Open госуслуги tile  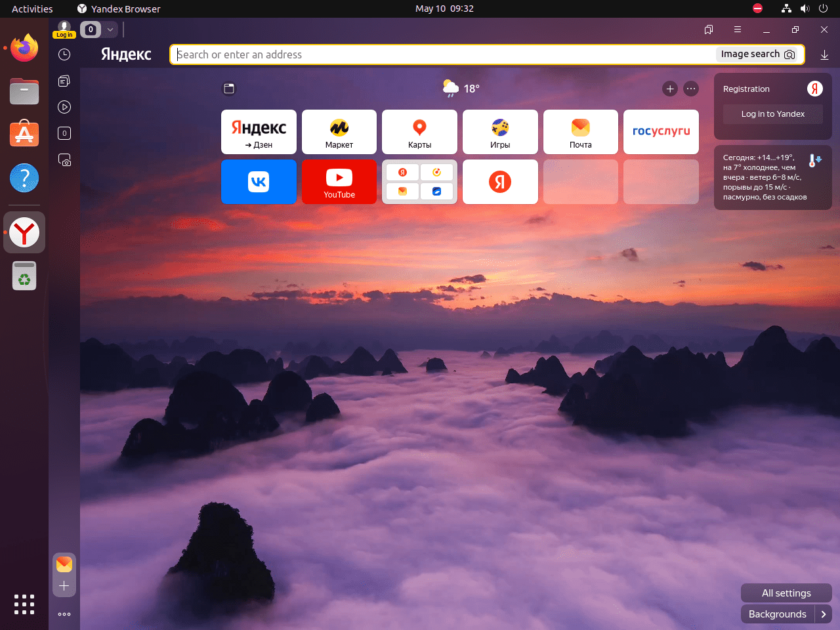[x=661, y=132]
